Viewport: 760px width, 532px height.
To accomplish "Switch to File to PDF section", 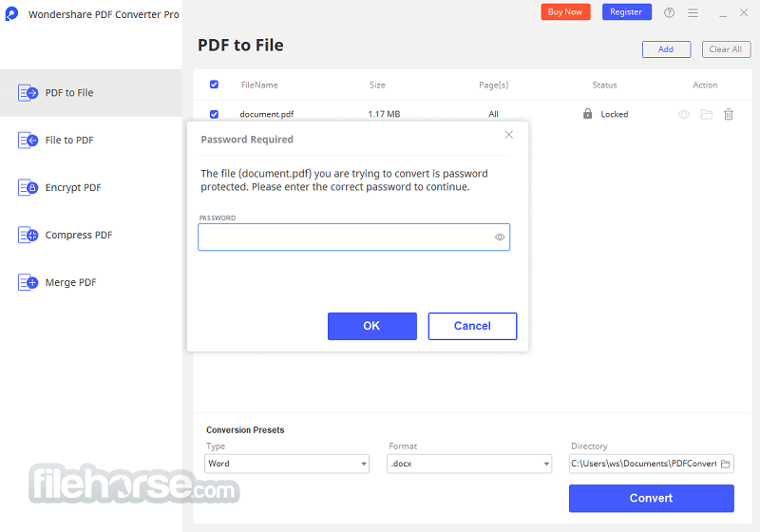I will coord(91,140).
